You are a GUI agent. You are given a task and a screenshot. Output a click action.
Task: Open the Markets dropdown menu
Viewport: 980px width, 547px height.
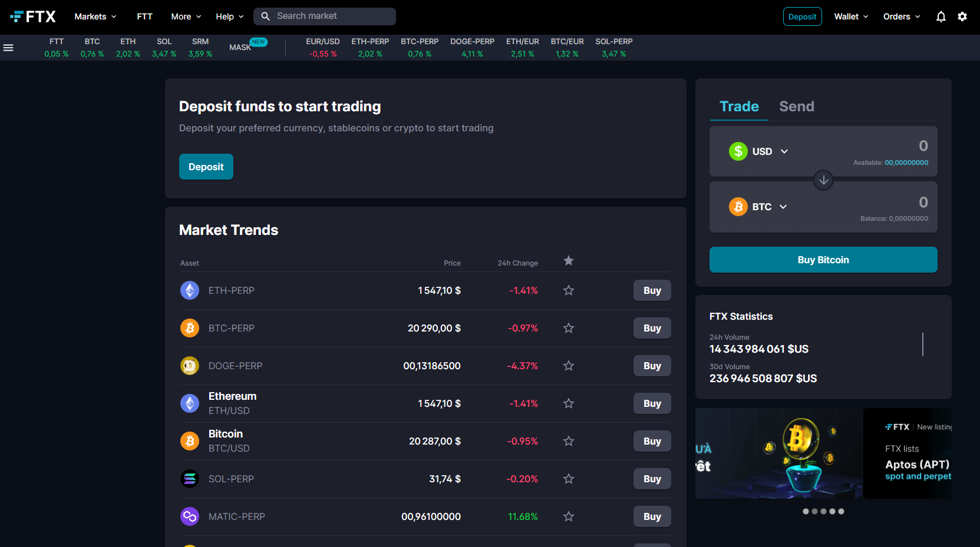pos(95,16)
